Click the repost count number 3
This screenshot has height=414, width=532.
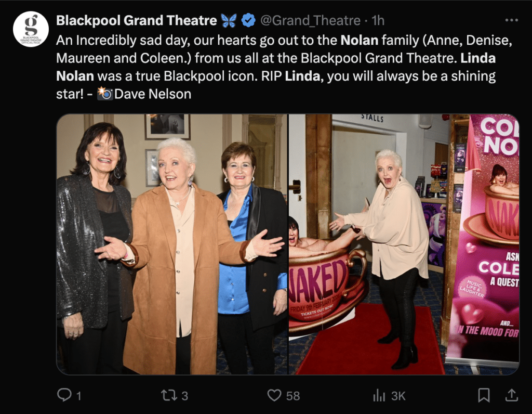coord(184,396)
